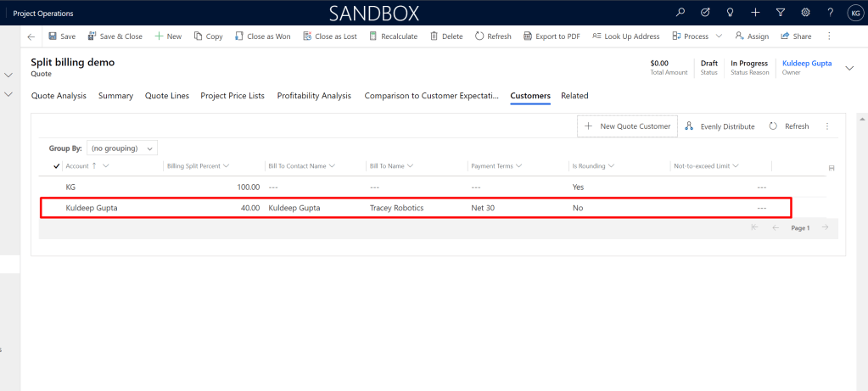Viewport: 868px width, 391px height.
Task: Switch to the Quote Lines tab
Action: tap(166, 96)
